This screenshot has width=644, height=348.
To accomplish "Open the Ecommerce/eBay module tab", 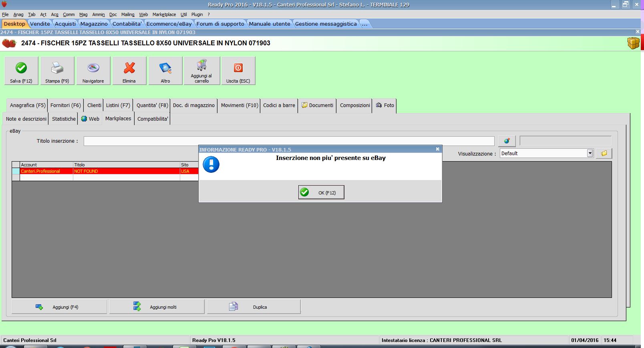I will [x=169, y=24].
